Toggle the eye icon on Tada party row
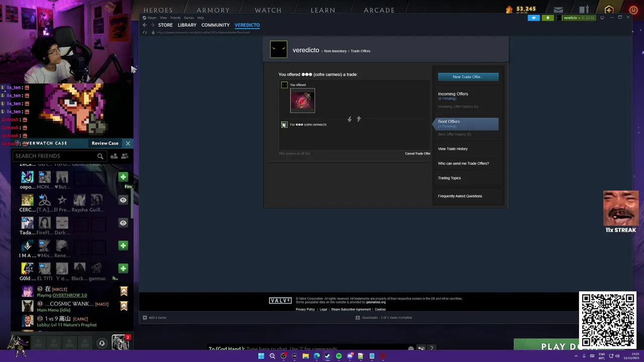Screen dimensions: 644x362 pyautogui.click(x=123, y=223)
